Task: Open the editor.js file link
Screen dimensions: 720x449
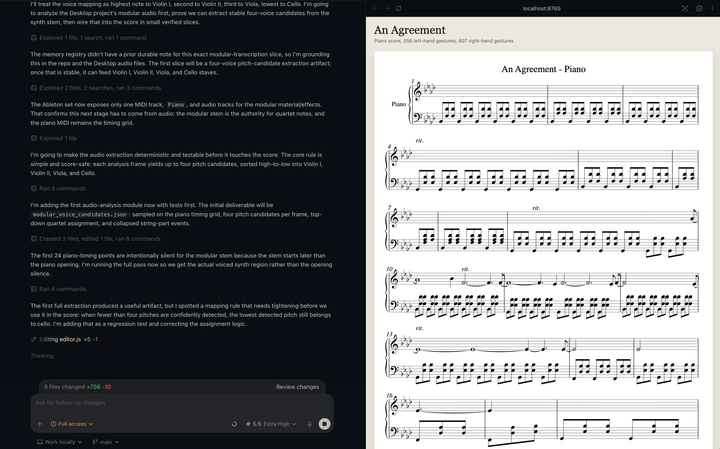Action: (x=70, y=339)
